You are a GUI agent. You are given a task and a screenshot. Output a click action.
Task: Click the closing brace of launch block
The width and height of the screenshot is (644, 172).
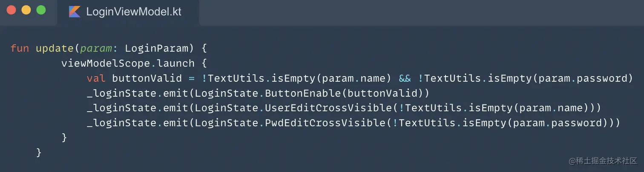[x=64, y=137]
